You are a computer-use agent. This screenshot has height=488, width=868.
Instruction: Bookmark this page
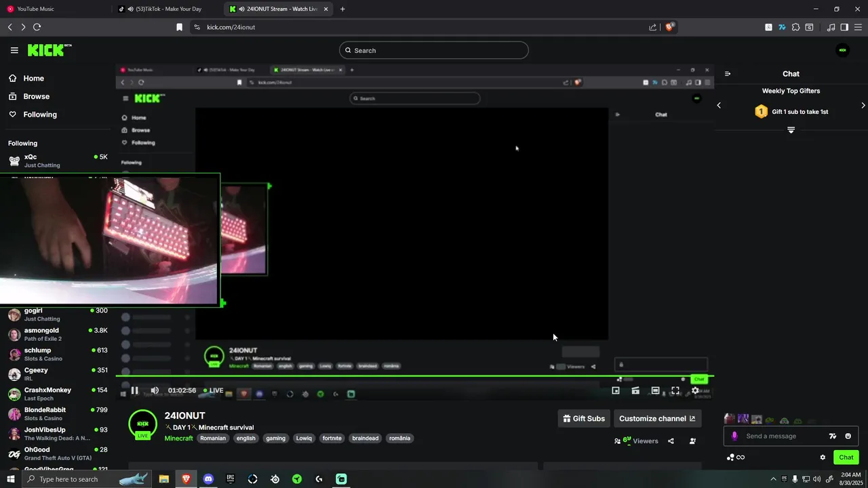[179, 27]
